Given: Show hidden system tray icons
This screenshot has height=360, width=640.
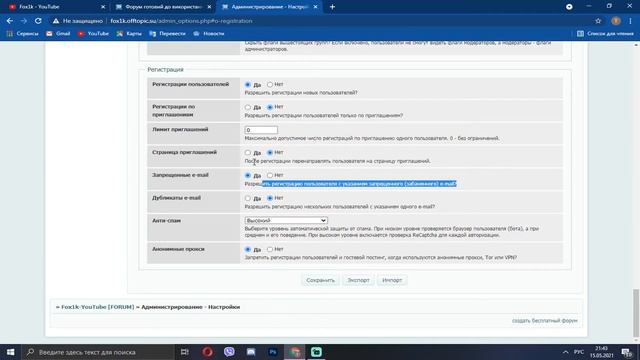Looking at the screenshot, I should tap(565, 352).
